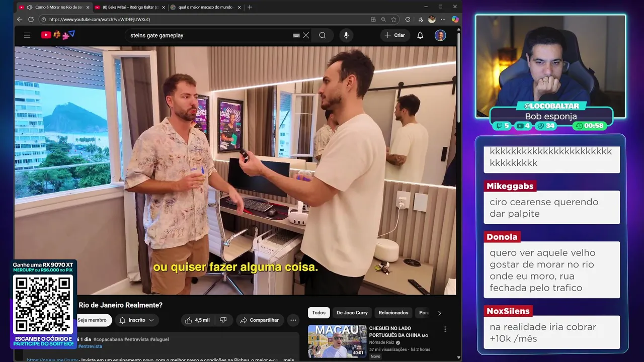Click the 'Criar' create button
The image size is (644, 362).
[394, 35]
